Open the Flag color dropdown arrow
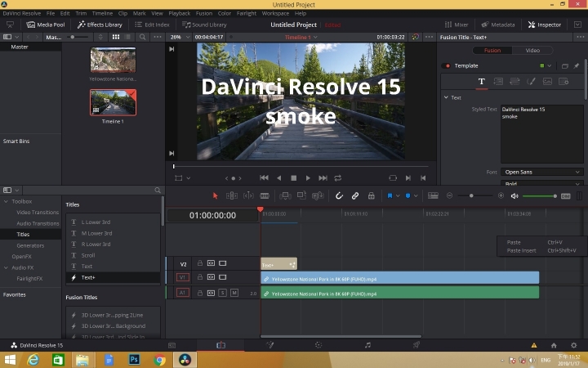 (398, 195)
